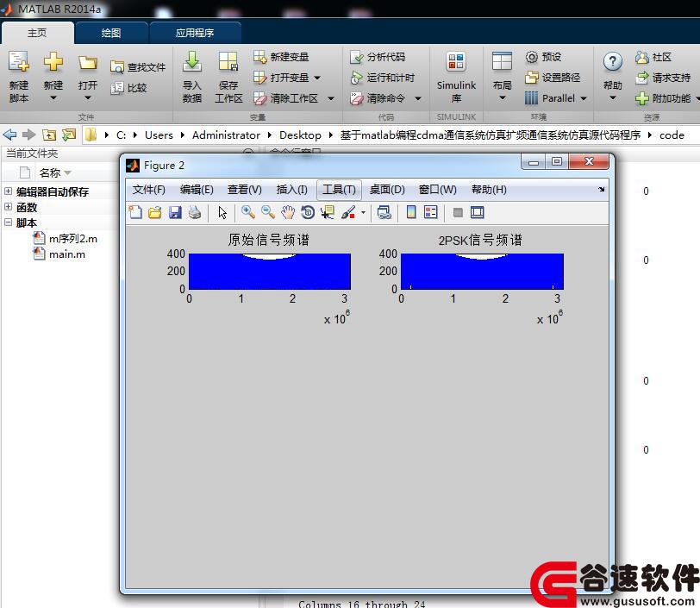Click Find Files (查找文件) in ribbon

coord(138,67)
